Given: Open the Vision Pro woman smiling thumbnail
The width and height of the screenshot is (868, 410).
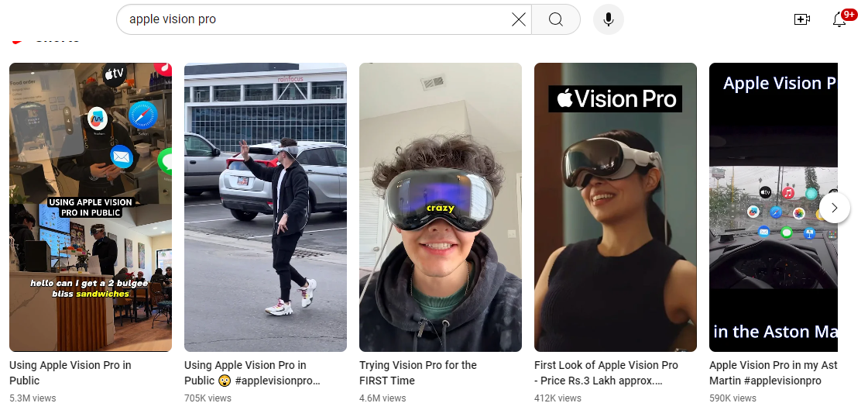Looking at the screenshot, I should (x=616, y=207).
